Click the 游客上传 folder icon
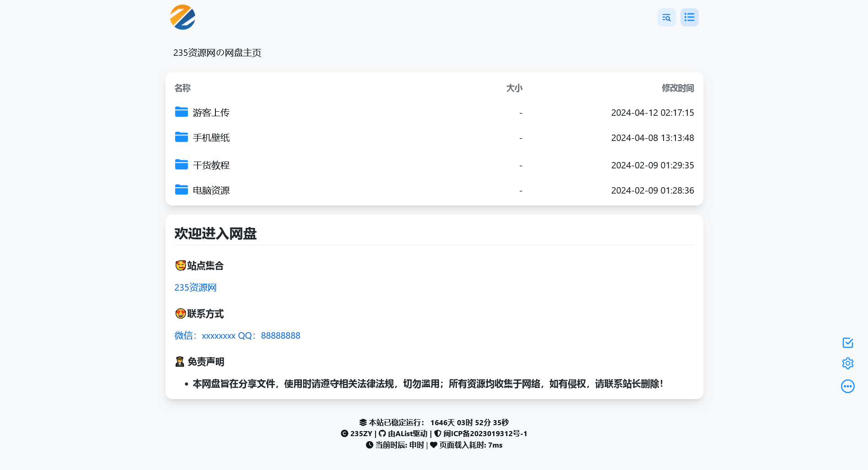The height and width of the screenshot is (470, 868). pos(182,112)
